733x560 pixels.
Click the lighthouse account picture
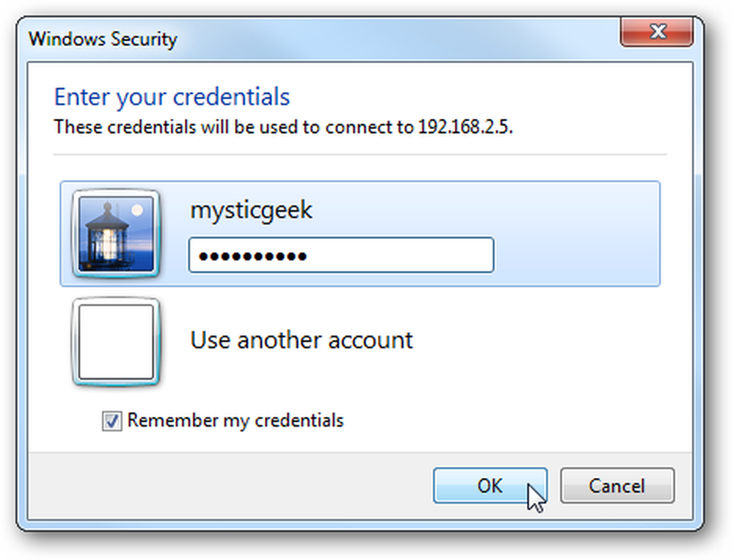116,234
